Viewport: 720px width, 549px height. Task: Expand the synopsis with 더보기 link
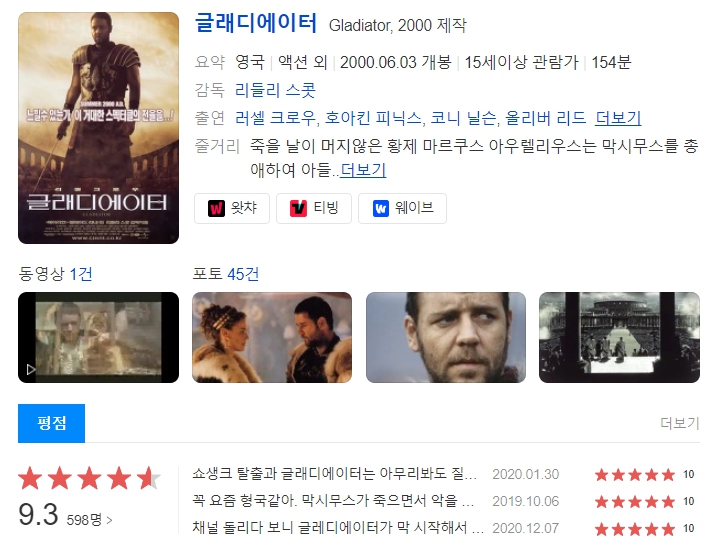363,170
